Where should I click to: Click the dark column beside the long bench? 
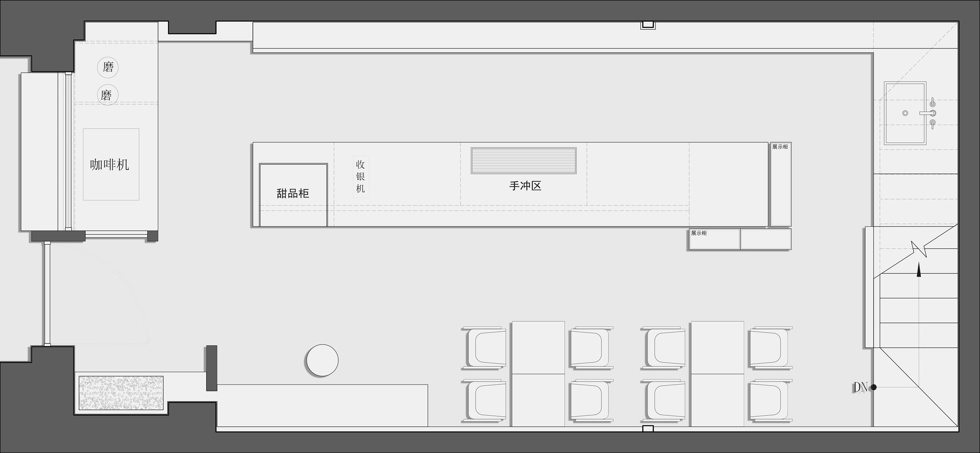212,368
